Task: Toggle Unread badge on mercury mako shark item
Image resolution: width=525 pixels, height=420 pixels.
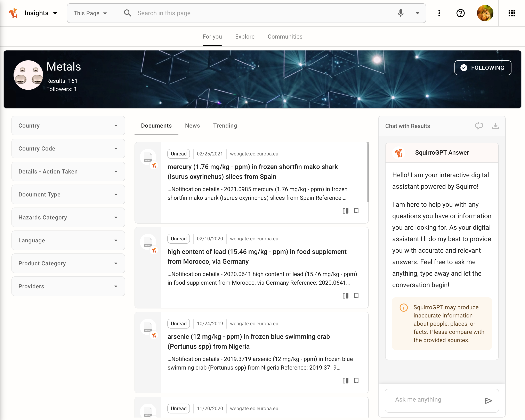Action: pos(178,154)
